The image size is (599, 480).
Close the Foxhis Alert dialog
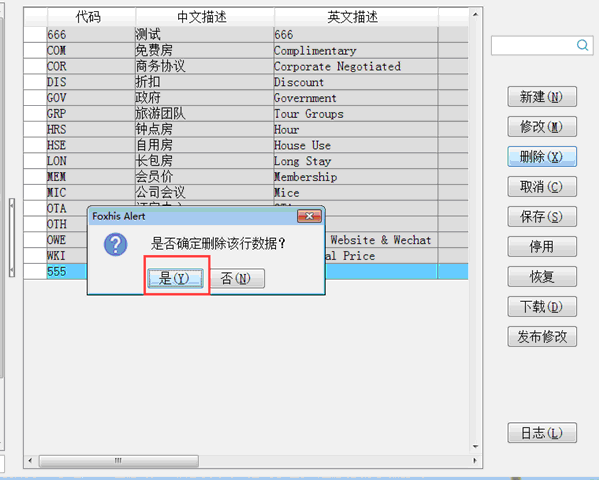point(309,216)
